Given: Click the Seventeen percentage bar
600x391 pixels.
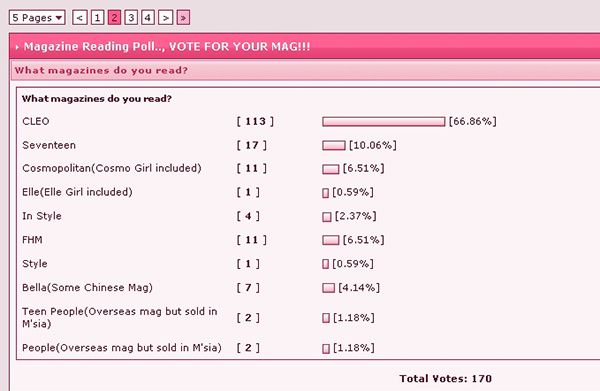Looking at the screenshot, I should click(x=334, y=145).
